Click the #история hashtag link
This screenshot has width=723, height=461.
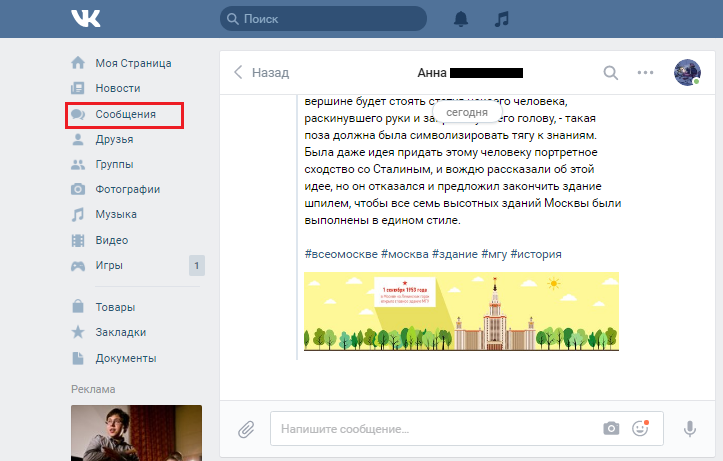click(x=536, y=254)
